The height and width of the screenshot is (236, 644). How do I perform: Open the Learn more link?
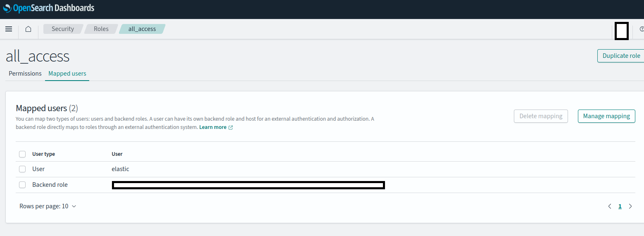click(216, 127)
